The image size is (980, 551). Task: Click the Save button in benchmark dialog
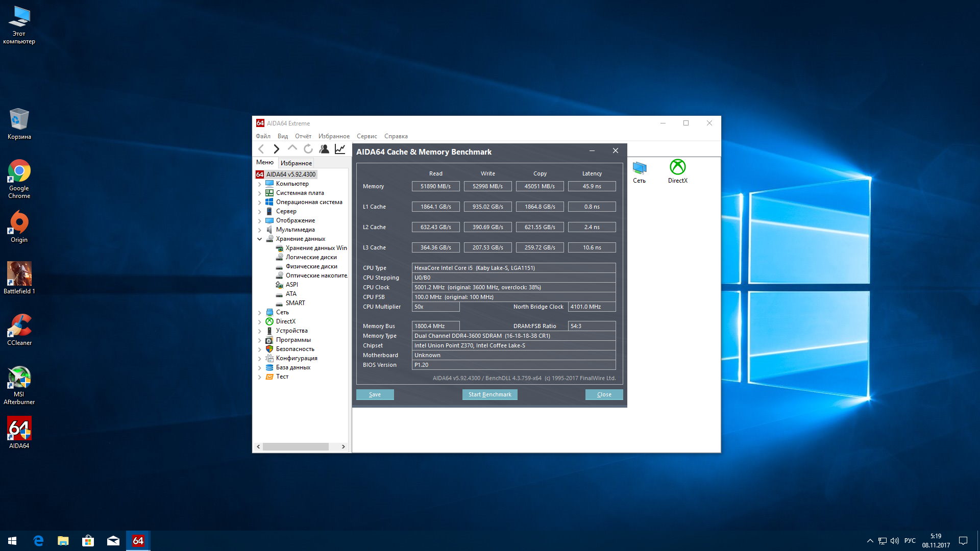[375, 394]
